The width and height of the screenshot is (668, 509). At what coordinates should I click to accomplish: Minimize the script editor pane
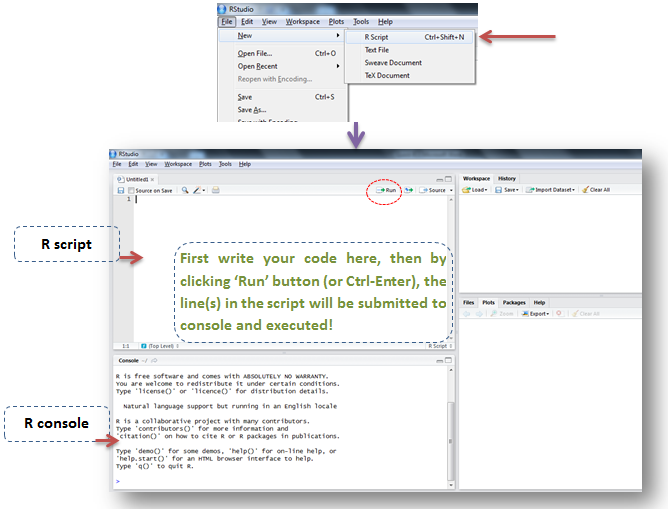[439, 179]
